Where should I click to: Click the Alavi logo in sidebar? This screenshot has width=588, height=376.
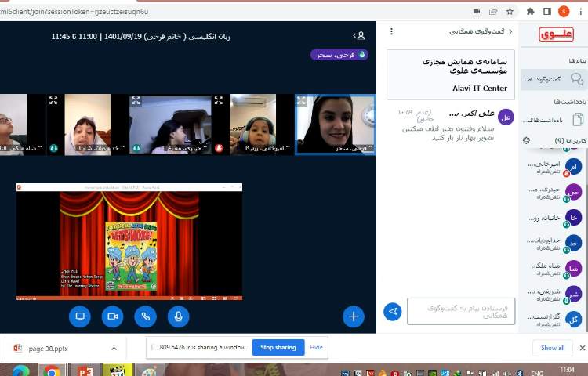556,34
